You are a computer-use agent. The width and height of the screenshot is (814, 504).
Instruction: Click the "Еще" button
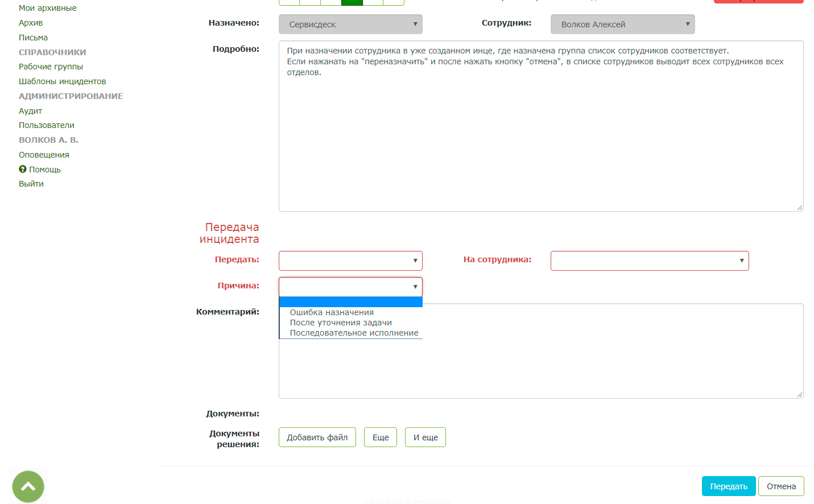click(x=380, y=437)
